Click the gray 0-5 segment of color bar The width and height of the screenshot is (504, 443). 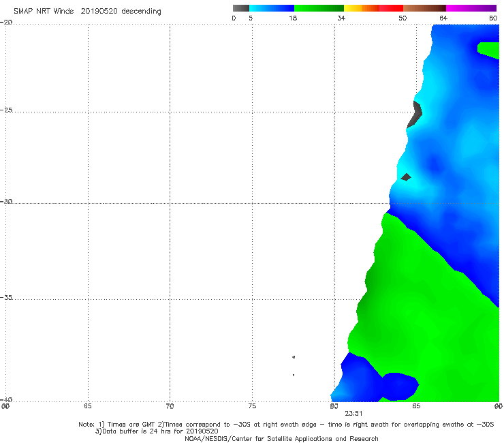pos(241,8)
